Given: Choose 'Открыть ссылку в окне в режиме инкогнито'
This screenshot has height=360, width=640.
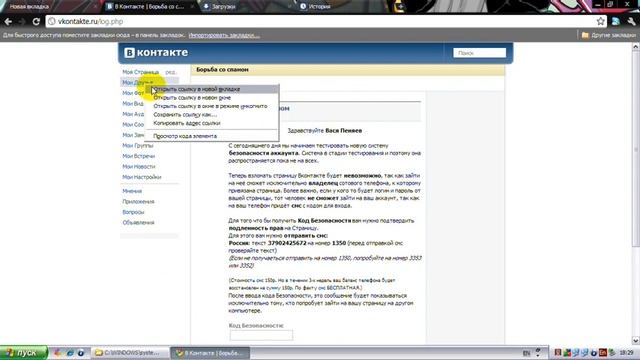Looking at the screenshot, I should tap(212, 106).
